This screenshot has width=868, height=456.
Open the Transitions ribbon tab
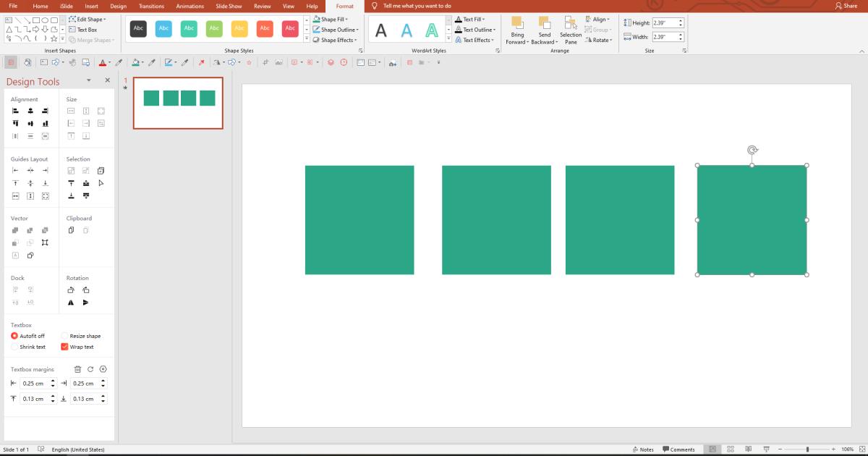[x=151, y=6]
